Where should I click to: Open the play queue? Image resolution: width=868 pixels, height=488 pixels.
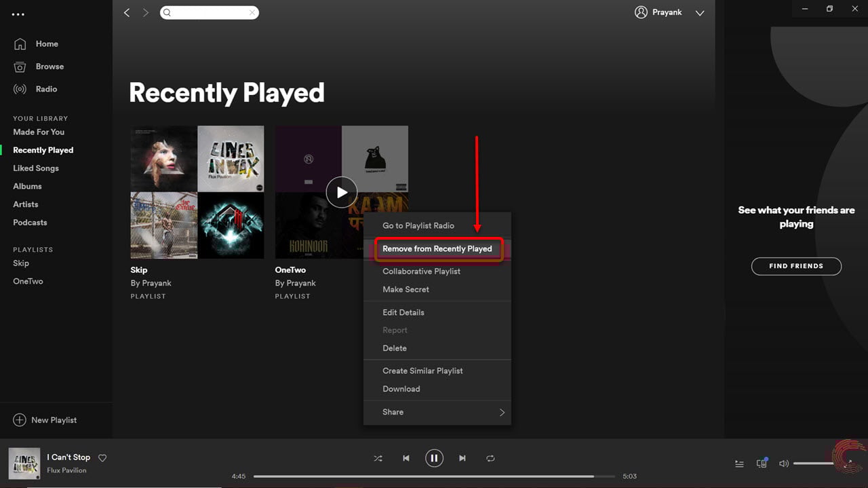click(x=739, y=464)
